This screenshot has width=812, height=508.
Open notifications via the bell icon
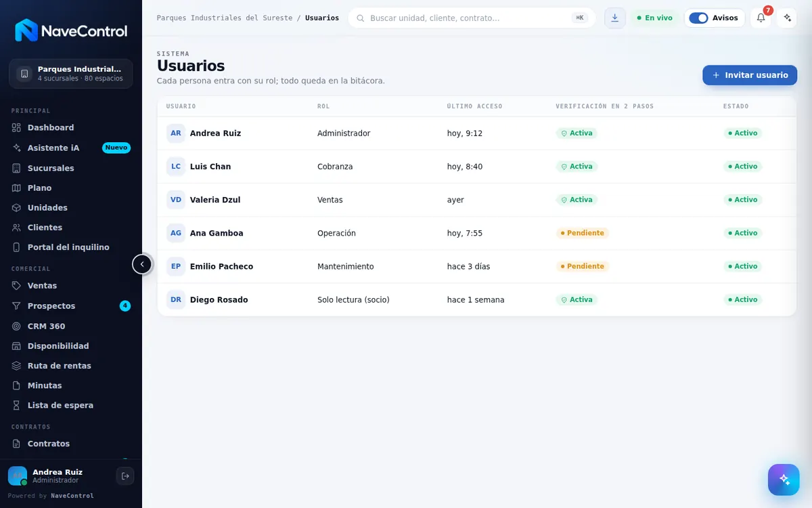(x=761, y=18)
